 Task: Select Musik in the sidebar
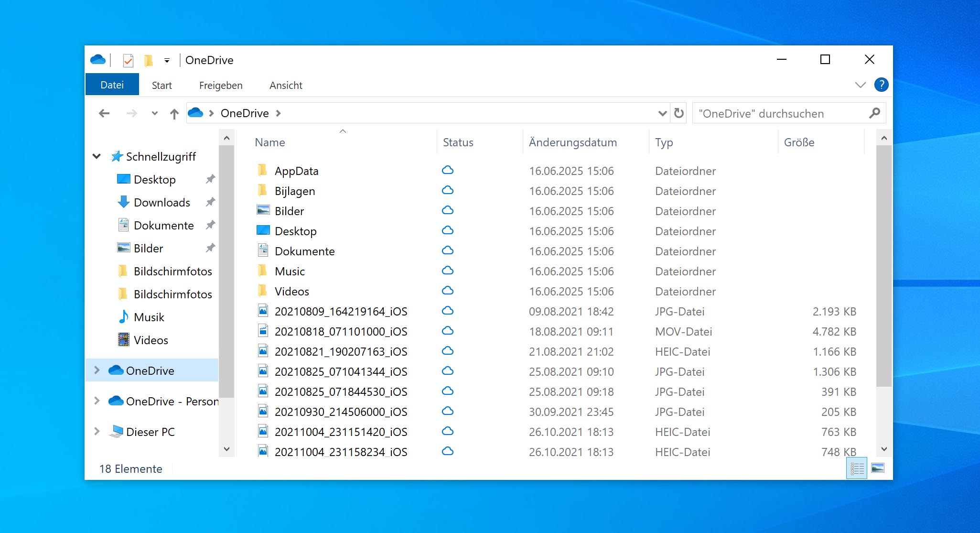pyautogui.click(x=149, y=317)
